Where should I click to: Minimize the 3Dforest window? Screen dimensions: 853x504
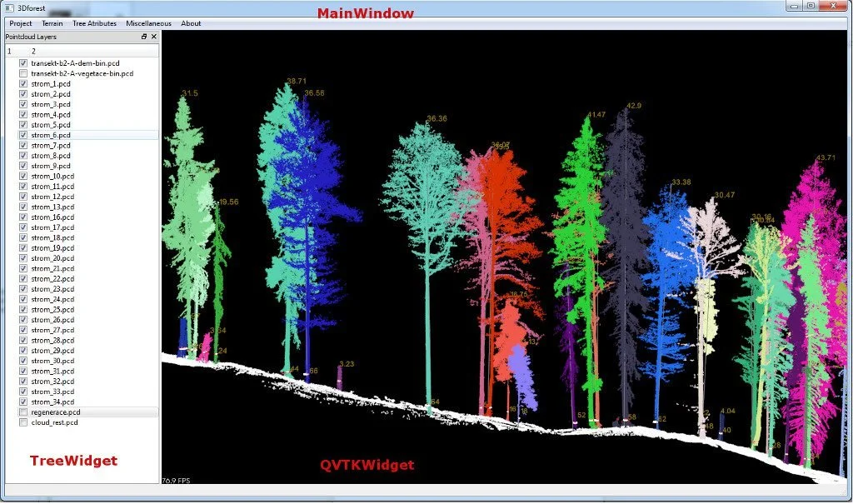point(794,6)
